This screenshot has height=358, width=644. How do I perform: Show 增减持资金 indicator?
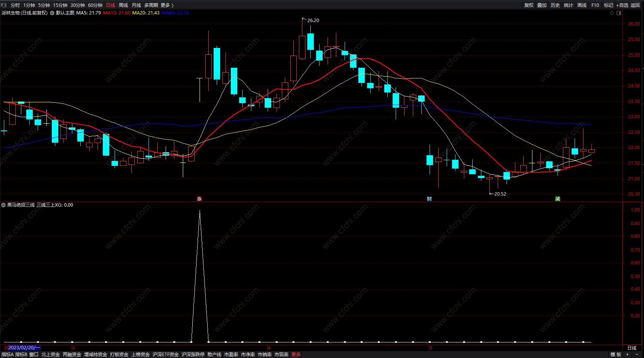click(96, 355)
